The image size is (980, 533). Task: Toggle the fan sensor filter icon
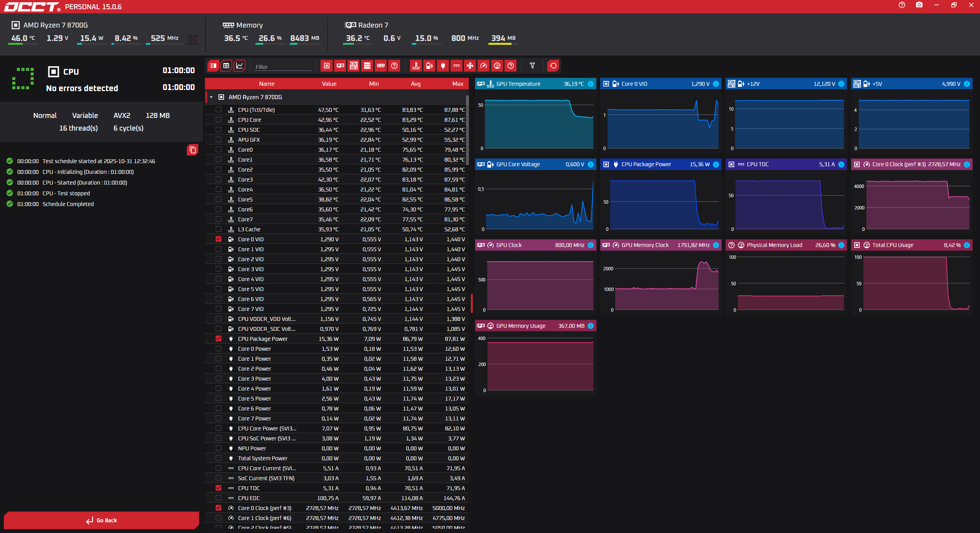pyautogui.click(x=470, y=66)
